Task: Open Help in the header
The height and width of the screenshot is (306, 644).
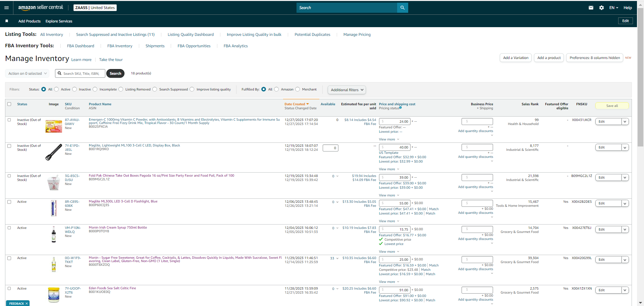Action: pos(628,8)
